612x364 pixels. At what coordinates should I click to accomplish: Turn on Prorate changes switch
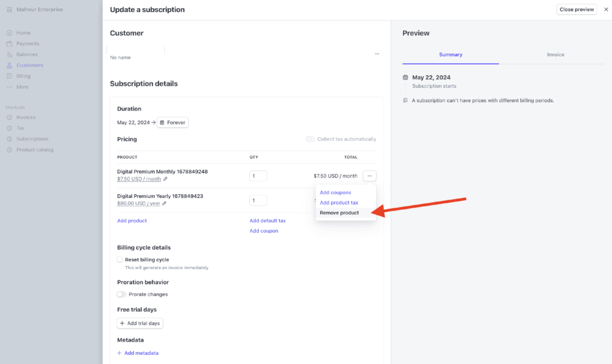(x=122, y=294)
